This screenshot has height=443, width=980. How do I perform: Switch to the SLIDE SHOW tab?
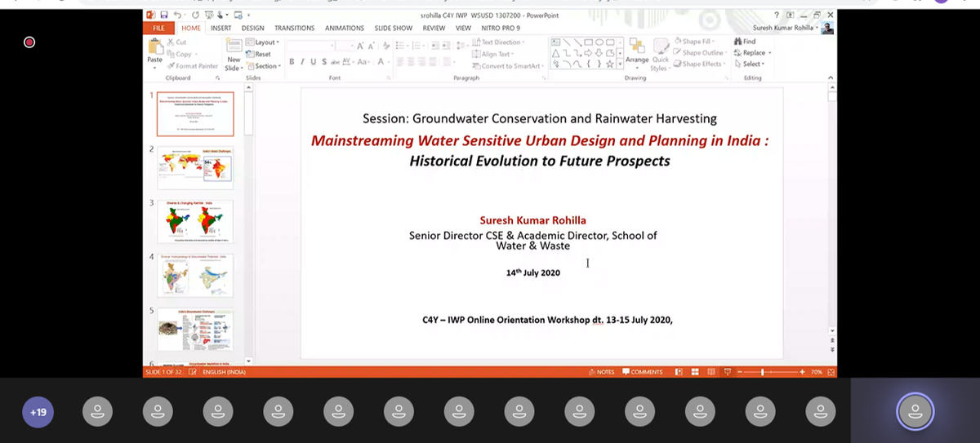tap(394, 28)
